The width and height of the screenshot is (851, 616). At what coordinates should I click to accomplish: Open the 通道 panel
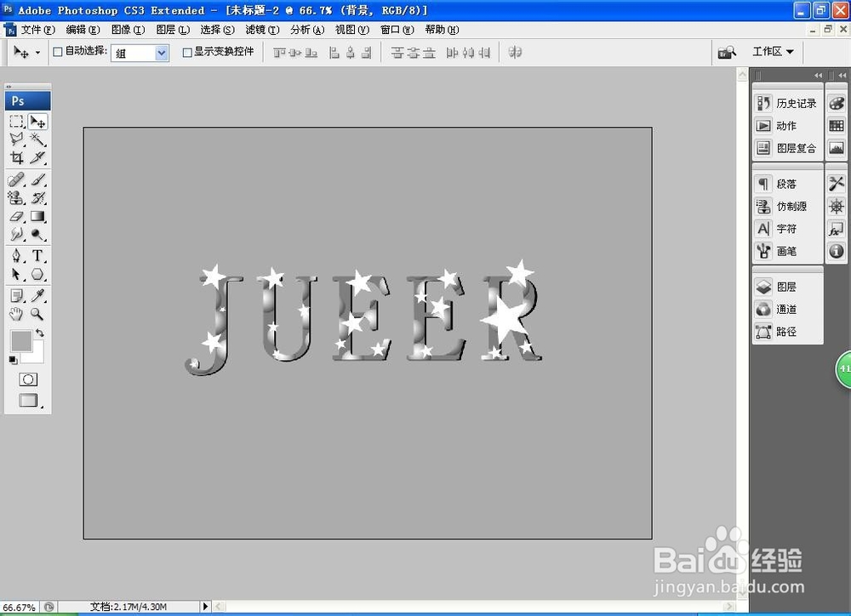(x=787, y=309)
